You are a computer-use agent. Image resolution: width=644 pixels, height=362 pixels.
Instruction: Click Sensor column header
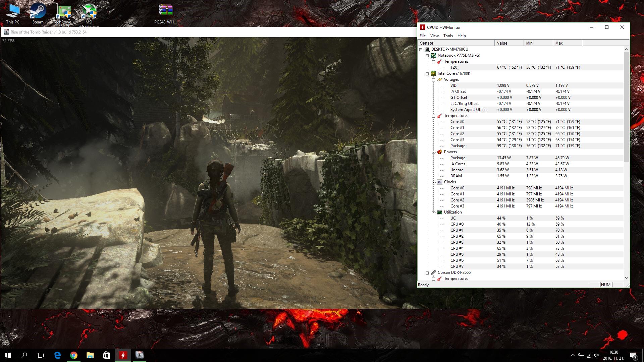(x=456, y=43)
